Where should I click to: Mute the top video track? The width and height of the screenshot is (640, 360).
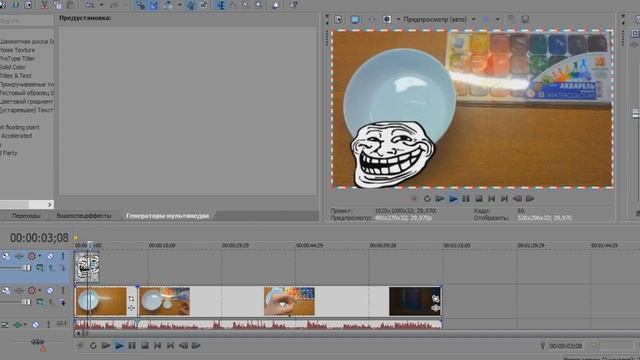tap(50, 256)
